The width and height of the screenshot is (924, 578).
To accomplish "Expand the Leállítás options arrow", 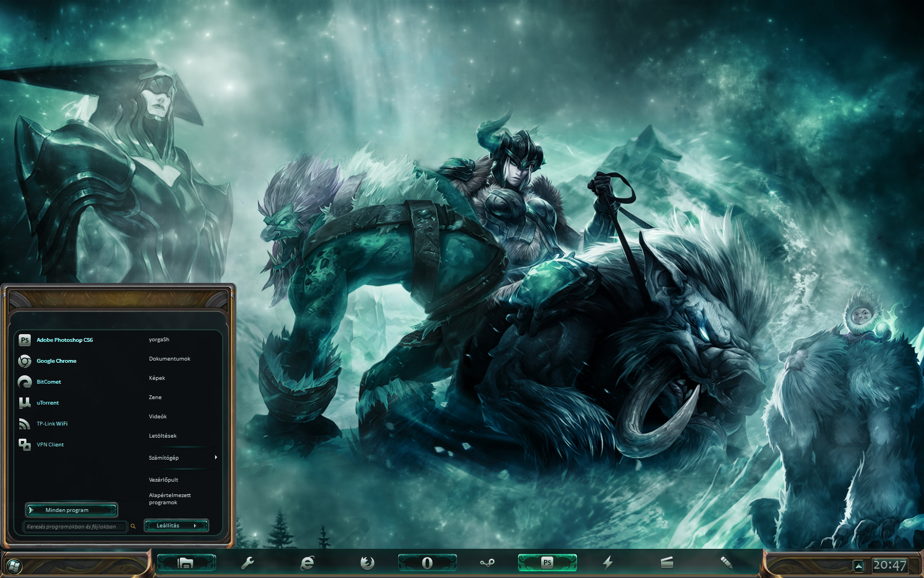I will pos(195,526).
